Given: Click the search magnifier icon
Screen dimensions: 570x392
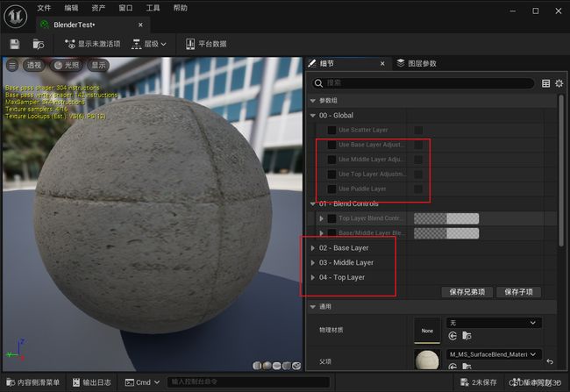Looking at the screenshot, I should coord(318,83).
